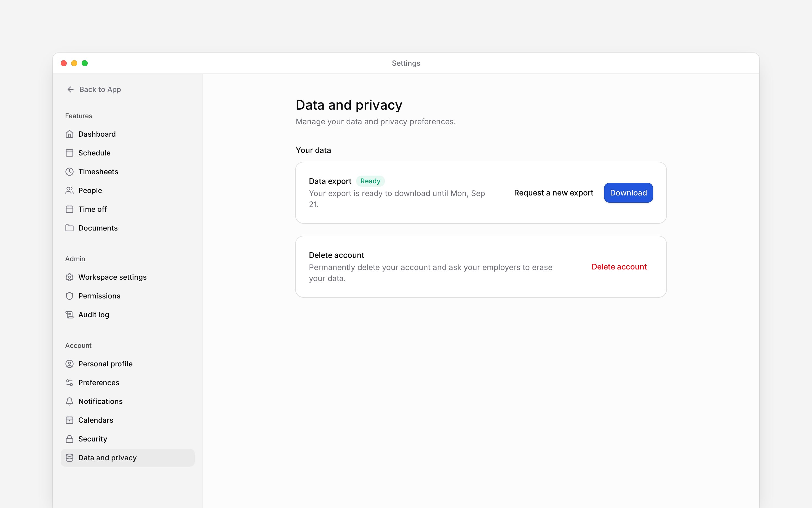Click the Workspace settings gear icon
Screen dimensions: 812x508
tap(70, 277)
